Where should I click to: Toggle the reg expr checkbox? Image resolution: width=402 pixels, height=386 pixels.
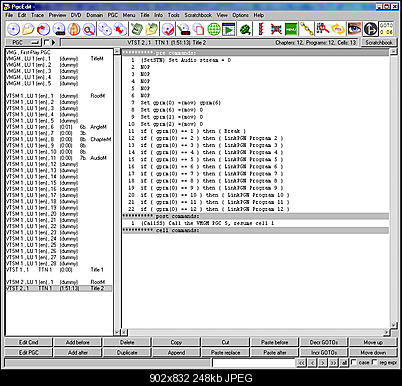(374, 362)
